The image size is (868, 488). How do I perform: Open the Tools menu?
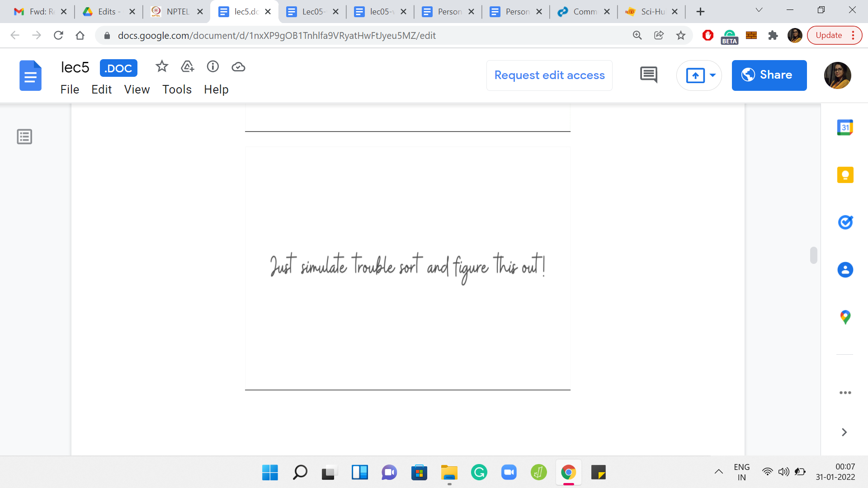[x=177, y=89]
